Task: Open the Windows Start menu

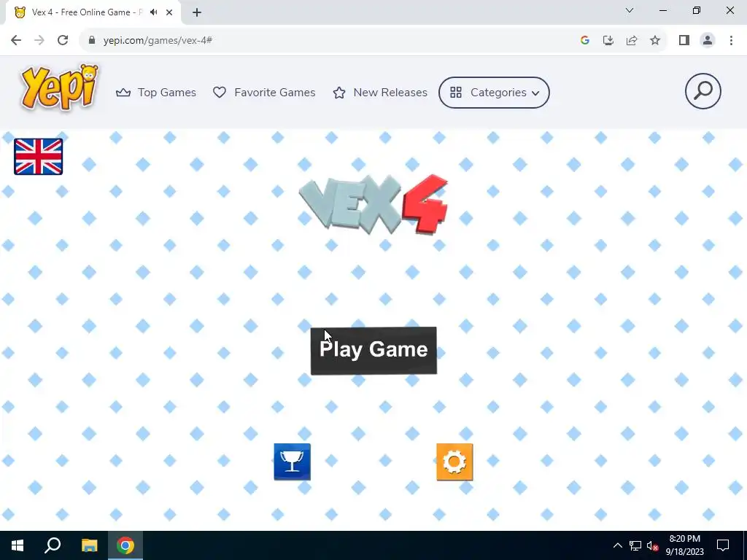Action: coord(18,545)
